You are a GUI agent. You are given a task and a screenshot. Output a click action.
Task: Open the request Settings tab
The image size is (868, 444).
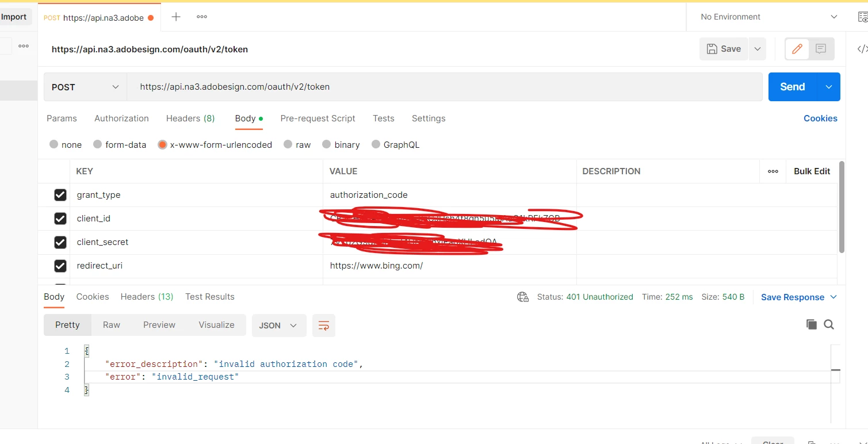click(429, 118)
